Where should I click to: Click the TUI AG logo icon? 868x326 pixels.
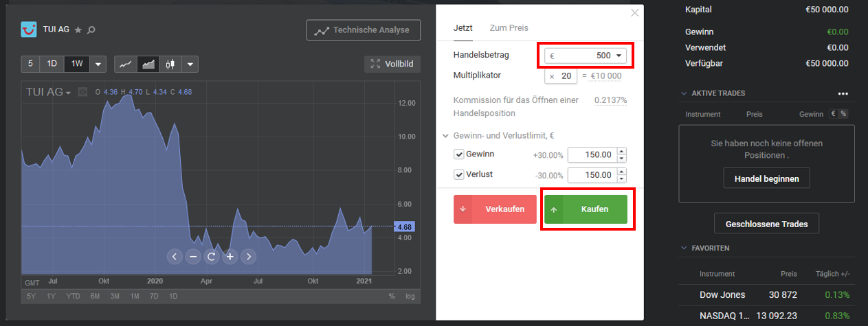(29, 30)
